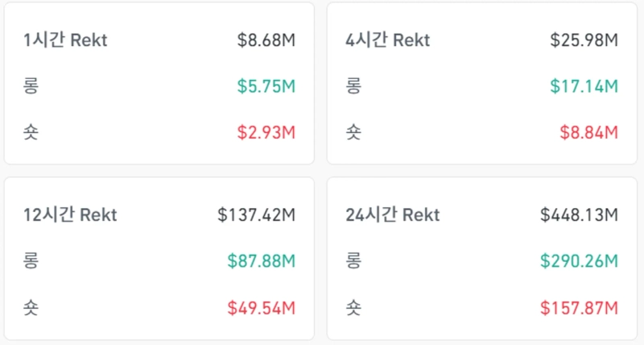Click the 롱 label in 1시간 card

click(x=31, y=86)
